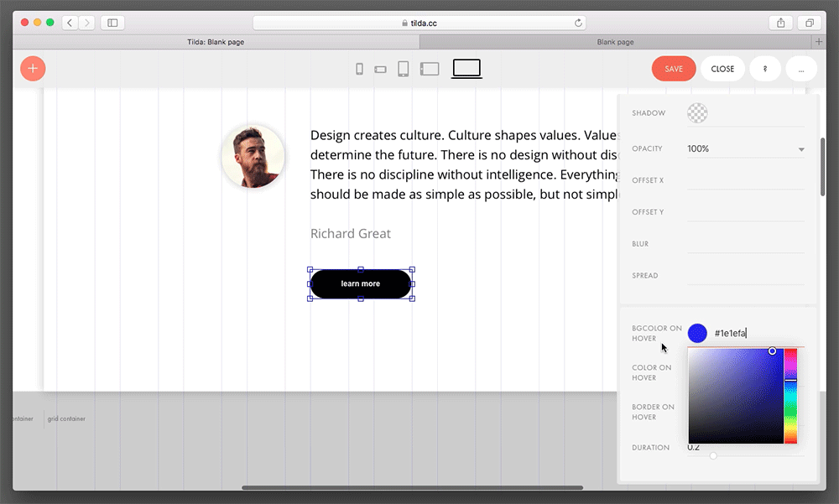Show all Safari tabs overview

810,23
